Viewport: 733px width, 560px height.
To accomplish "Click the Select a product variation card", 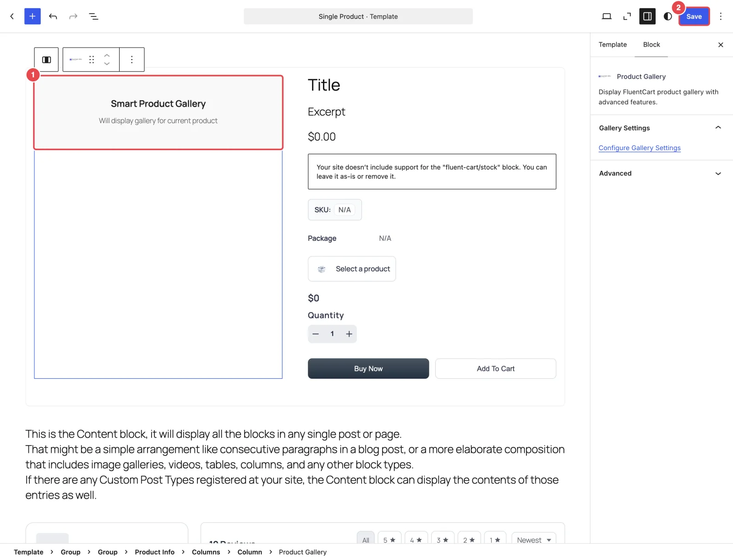I will [x=352, y=269].
